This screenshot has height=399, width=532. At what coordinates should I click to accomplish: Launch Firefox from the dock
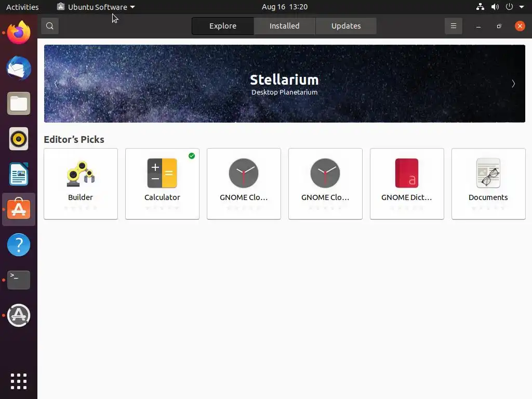point(19,33)
